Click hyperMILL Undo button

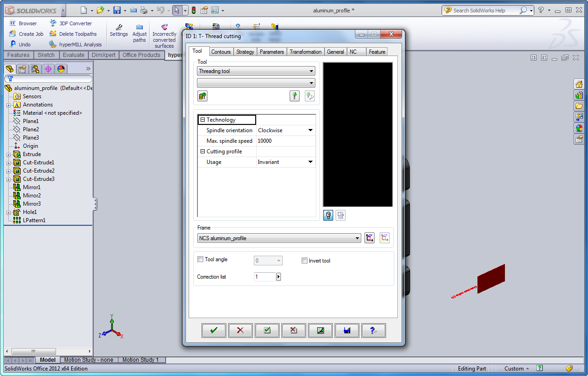pos(20,45)
